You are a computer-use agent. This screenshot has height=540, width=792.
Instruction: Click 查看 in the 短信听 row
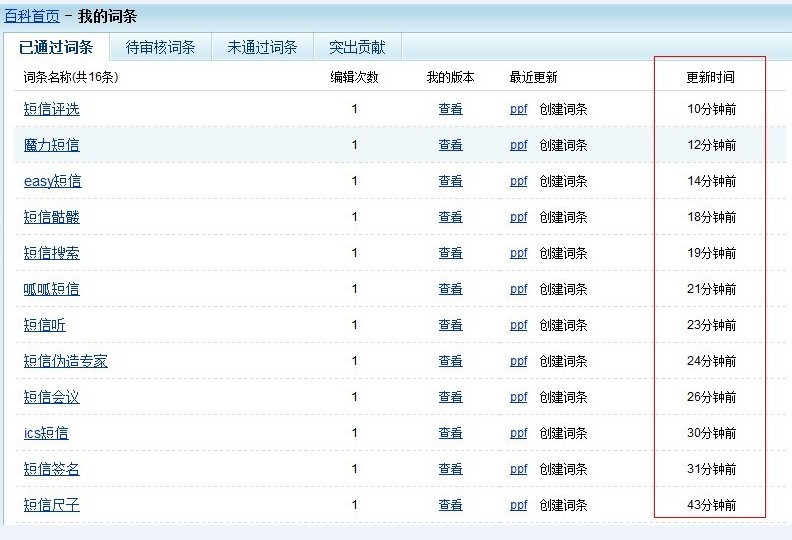[450, 325]
